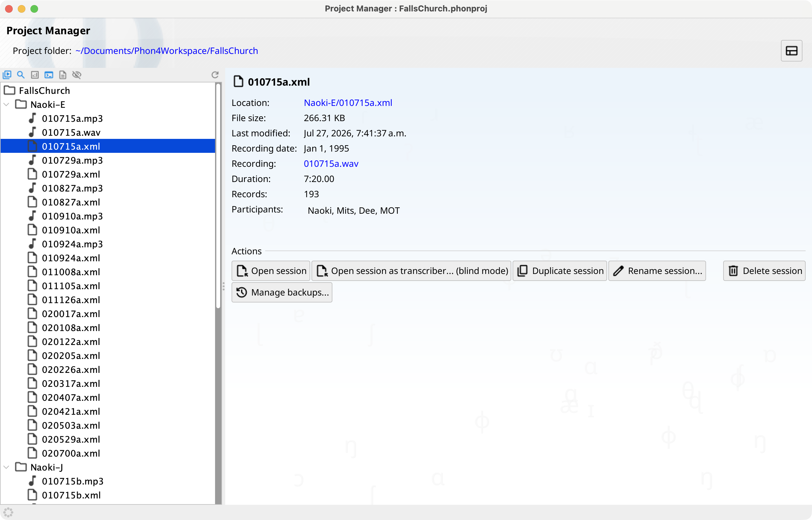Click the file icon of 020700a.xml

[32, 453]
